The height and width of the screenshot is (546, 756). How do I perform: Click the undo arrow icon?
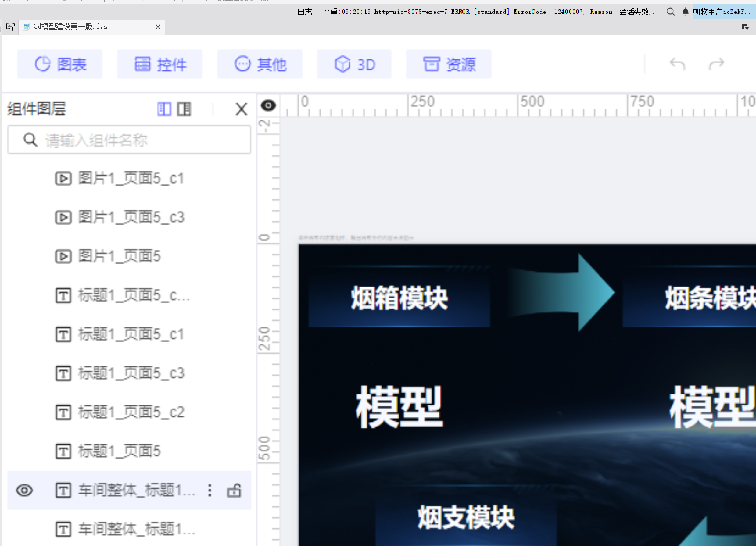click(x=677, y=64)
